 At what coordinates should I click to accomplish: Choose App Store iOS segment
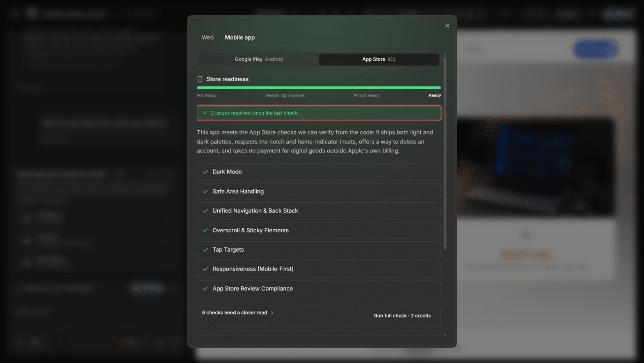pos(379,59)
